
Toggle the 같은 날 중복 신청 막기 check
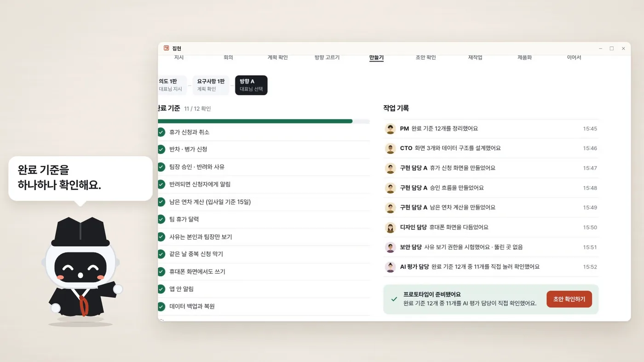(161, 254)
